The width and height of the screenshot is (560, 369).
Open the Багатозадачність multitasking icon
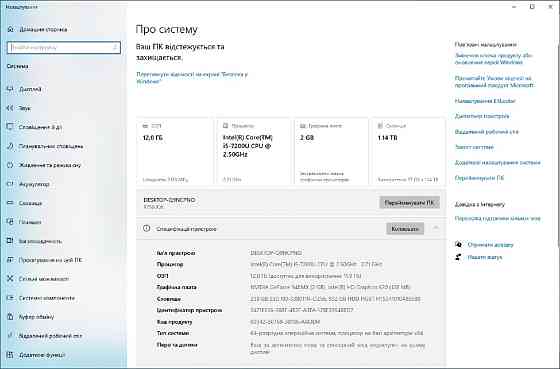10,241
